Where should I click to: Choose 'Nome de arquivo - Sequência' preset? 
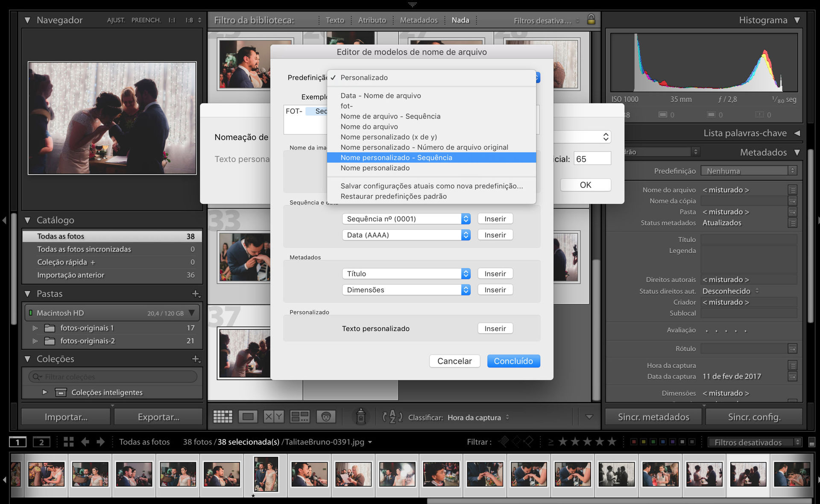[x=431, y=116]
